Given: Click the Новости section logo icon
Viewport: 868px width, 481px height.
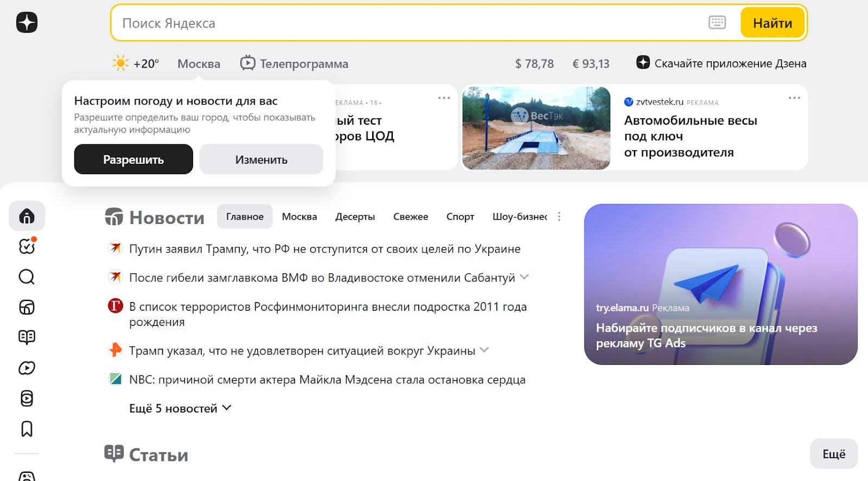Looking at the screenshot, I should pyautogui.click(x=114, y=216).
